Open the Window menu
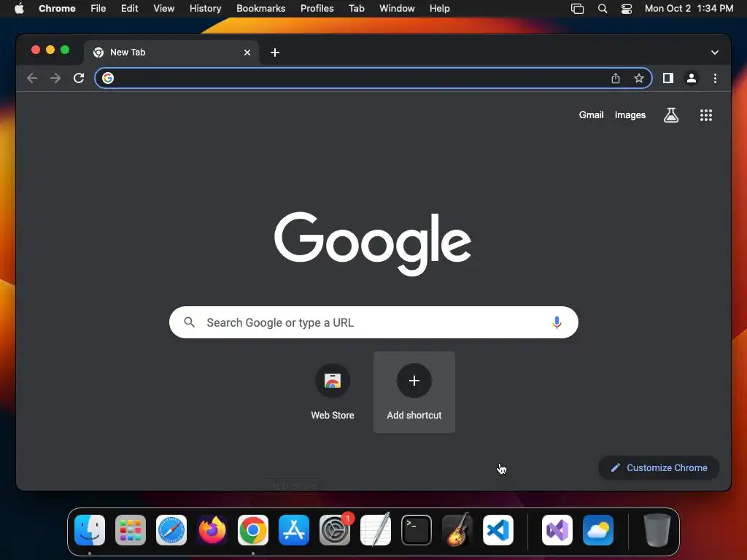 (397, 8)
